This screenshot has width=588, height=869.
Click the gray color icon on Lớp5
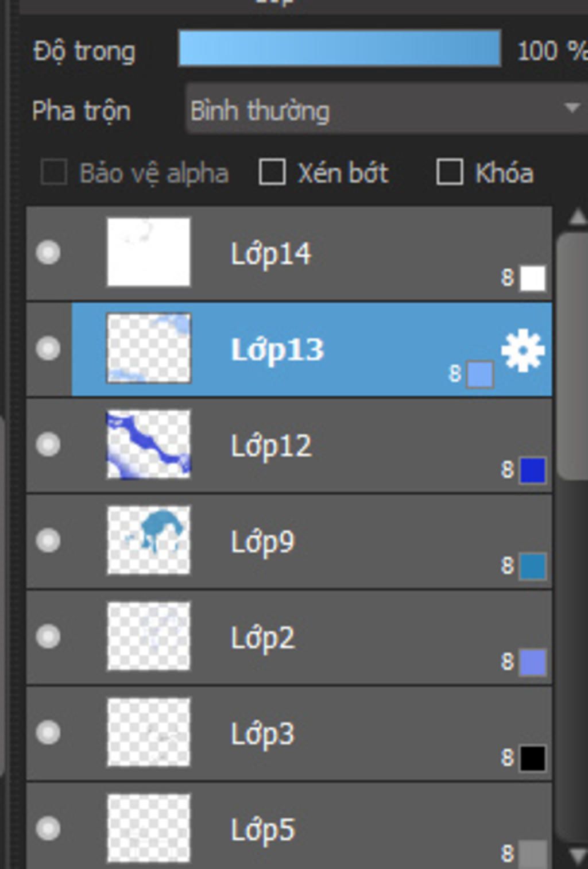tap(532, 853)
